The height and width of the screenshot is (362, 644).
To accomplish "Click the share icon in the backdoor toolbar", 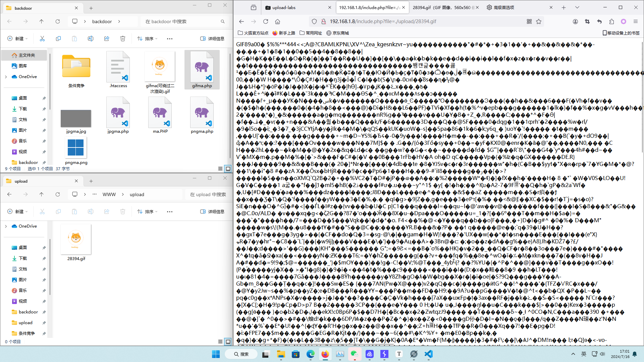I will [x=107, y=39].
